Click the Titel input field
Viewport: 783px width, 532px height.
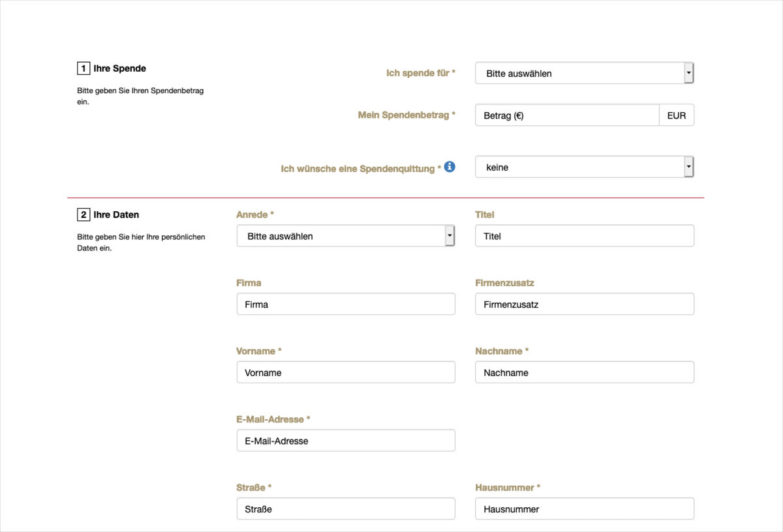585,236
